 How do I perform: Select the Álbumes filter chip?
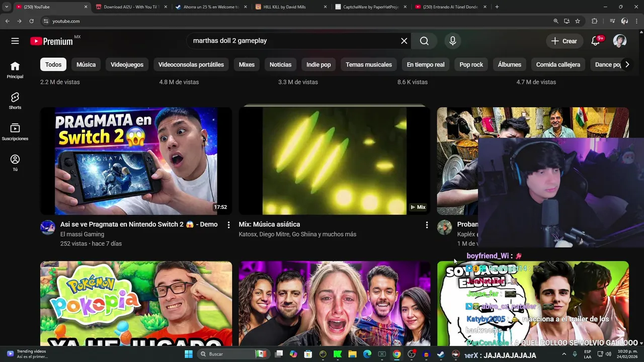point(510,64)
